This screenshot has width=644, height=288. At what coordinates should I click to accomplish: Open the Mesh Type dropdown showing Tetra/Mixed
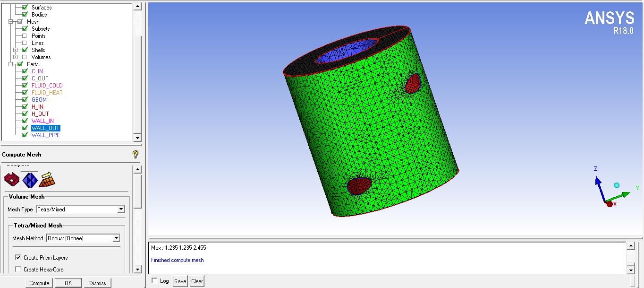(121, 209)
